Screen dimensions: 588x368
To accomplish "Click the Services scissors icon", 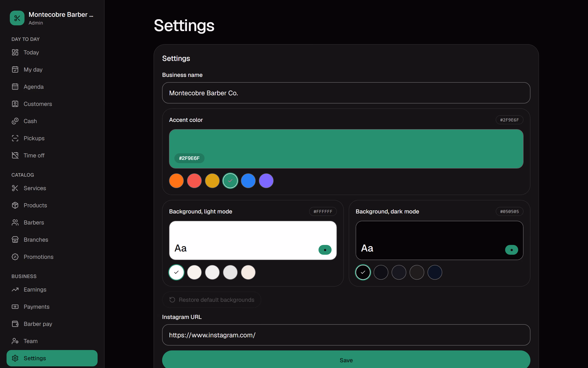I will coord(15,188).
